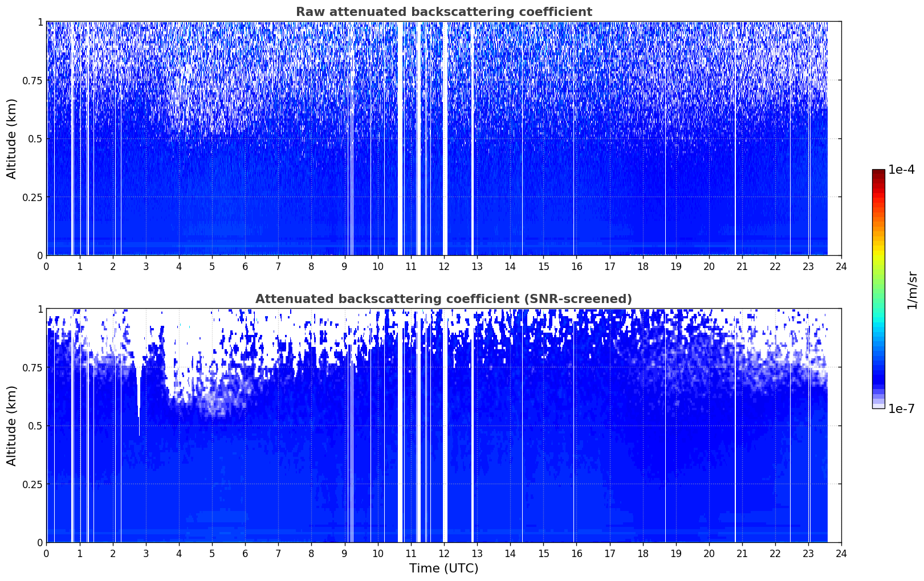Viewport: 924px width, 581px height.
Task: Select hour 24 tick on lower time axis
Action: click(x=841, y=553)
